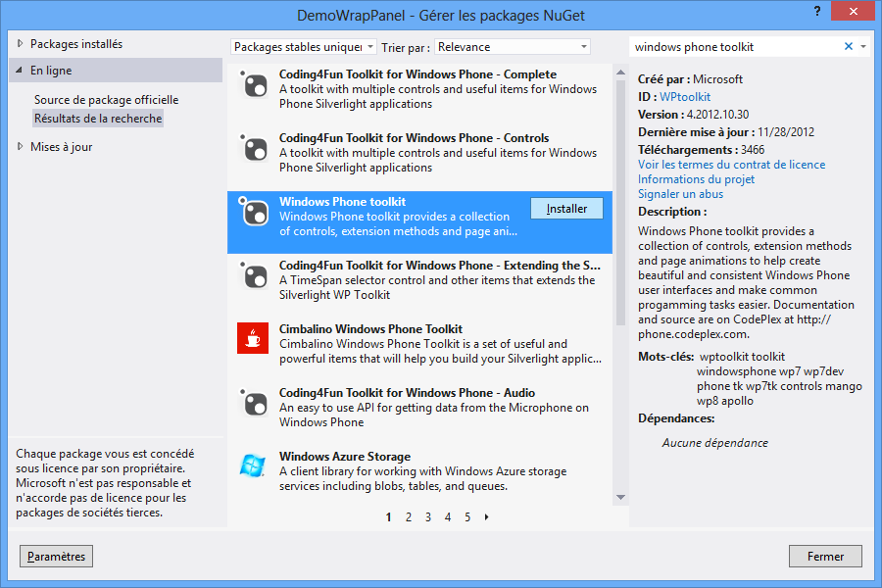Select Source de package officielle
Image resolution: width=882 pixels, height=588 pixels.
click(x=106, y=100)
